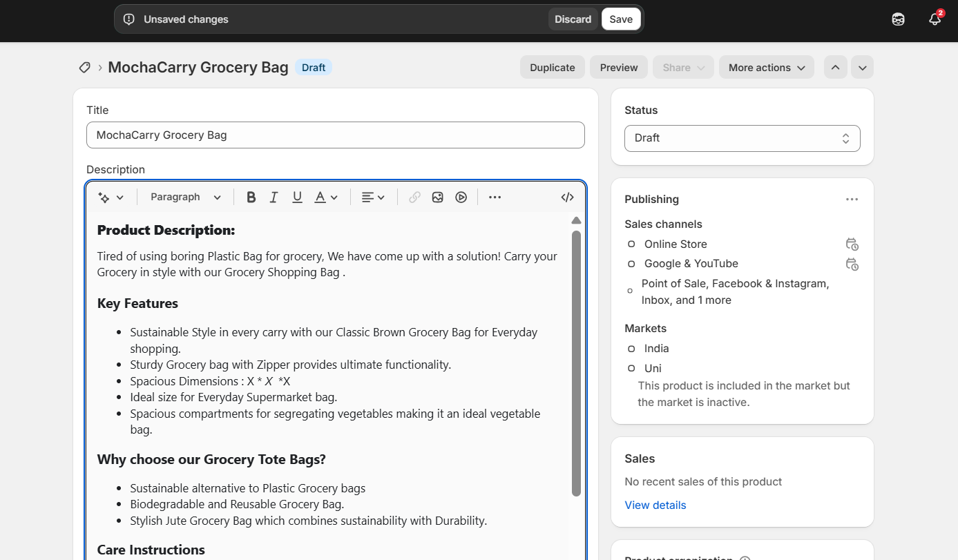958x560 pixels.
Task: Preview the product page
Action: coord(619,68)
